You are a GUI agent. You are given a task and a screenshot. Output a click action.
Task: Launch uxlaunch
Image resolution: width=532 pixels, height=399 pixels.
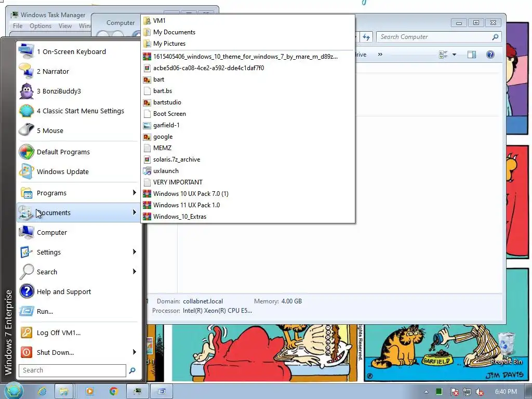pos(248,170)
